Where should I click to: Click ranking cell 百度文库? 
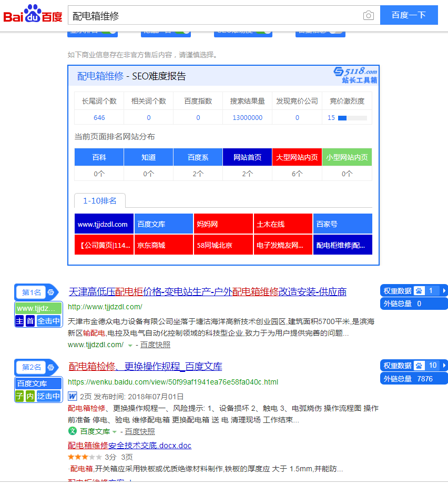tap(164, 224)
